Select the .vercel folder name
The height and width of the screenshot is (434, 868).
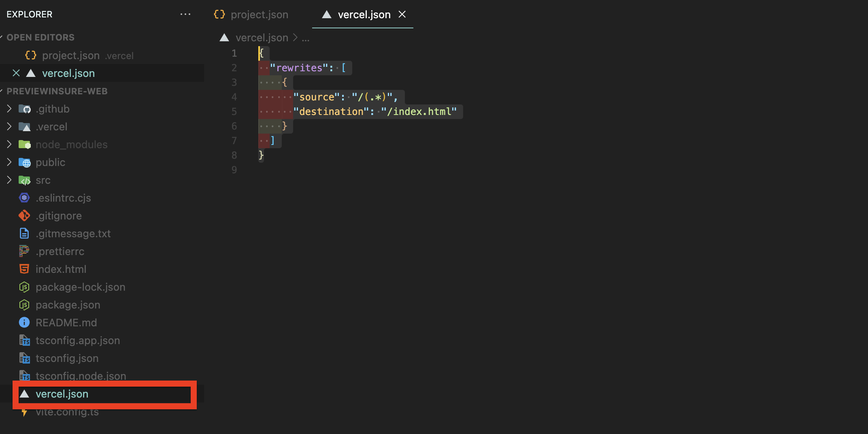tap(51, 127)
